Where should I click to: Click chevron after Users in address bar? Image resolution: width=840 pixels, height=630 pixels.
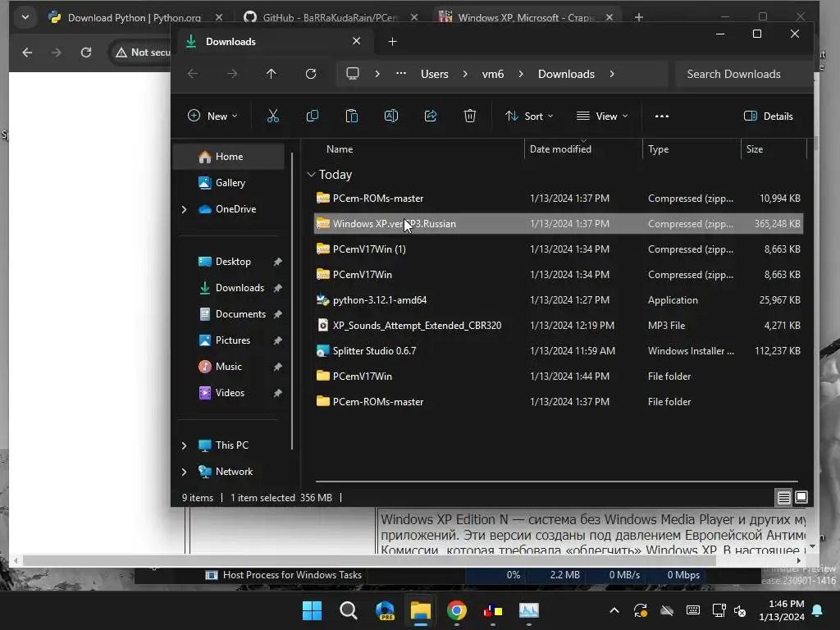click(465, 74)
